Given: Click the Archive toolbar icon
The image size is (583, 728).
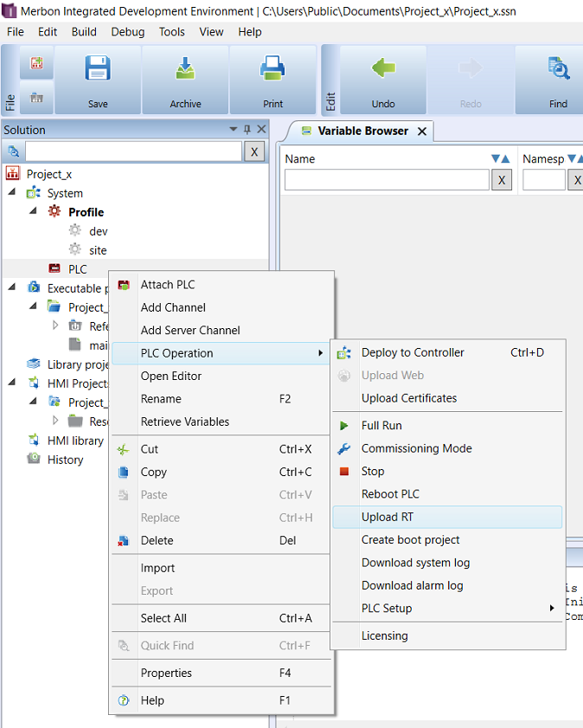Looking at the screenshot, I should coord(185,68).
